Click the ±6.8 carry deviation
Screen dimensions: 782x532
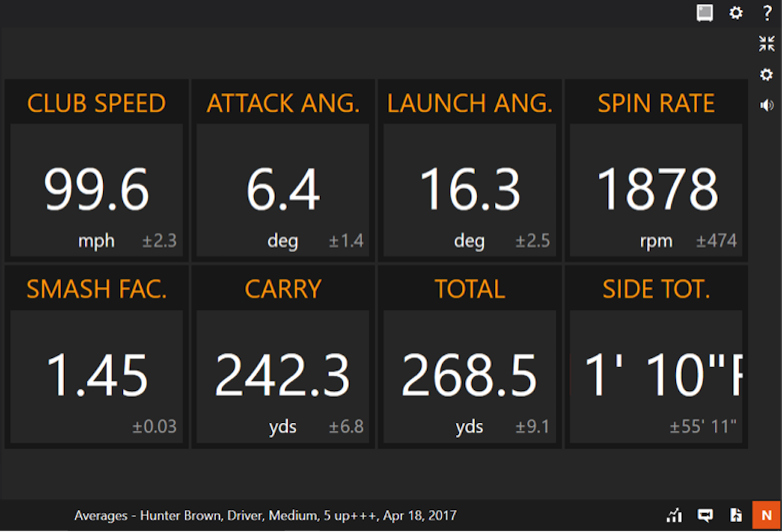(346, 427)
